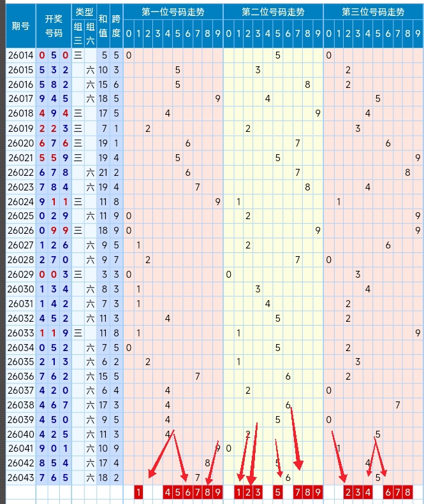Select red box 3 below second-position columns
Image resolution: width=424 pixels, height=504 pixels.
tap(258, 492)
